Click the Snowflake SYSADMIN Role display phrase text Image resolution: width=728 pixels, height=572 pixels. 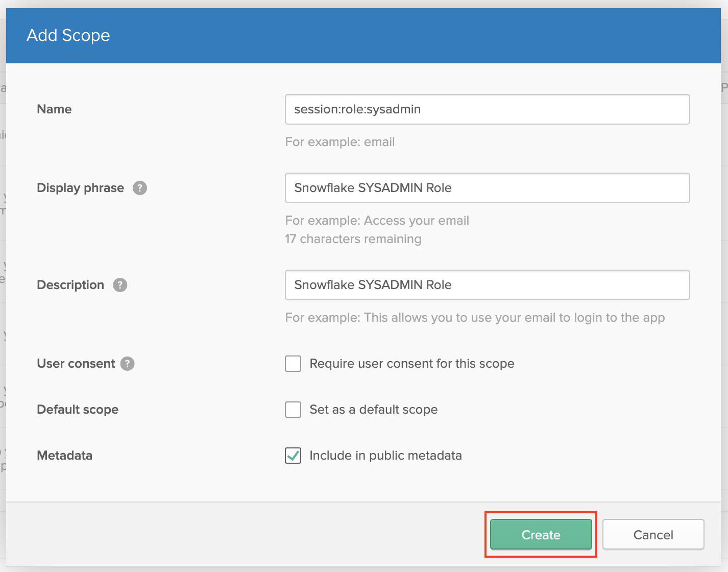tap(373, 188)
